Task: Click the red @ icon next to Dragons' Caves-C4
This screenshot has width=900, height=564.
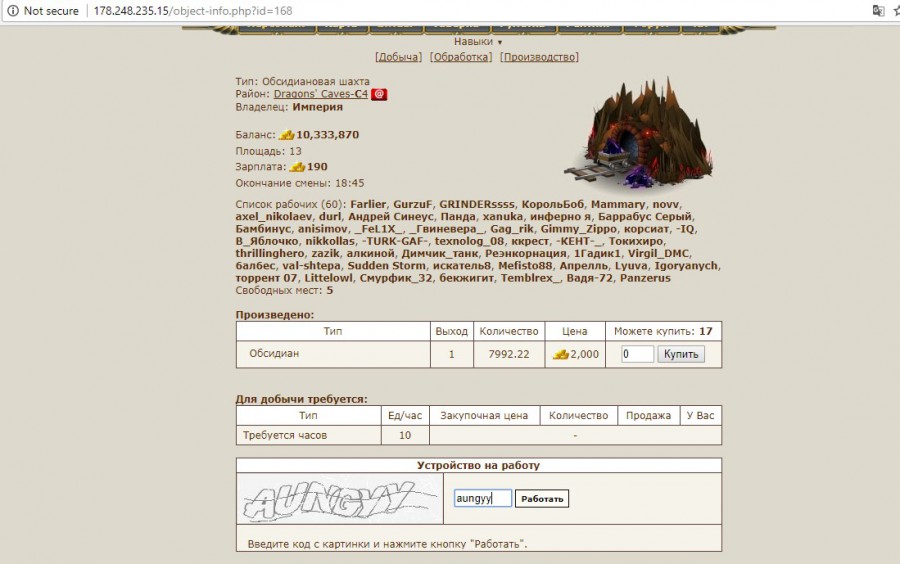Action: 379,94
